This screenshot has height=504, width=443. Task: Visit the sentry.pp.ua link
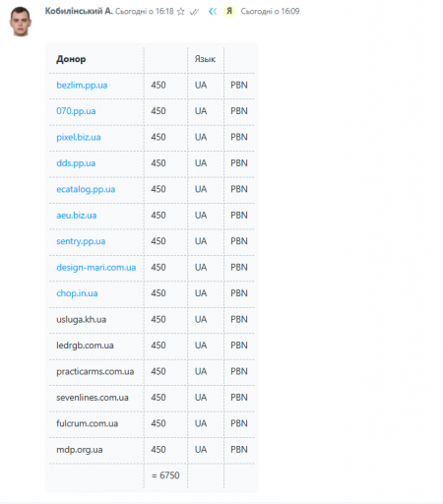81,241
